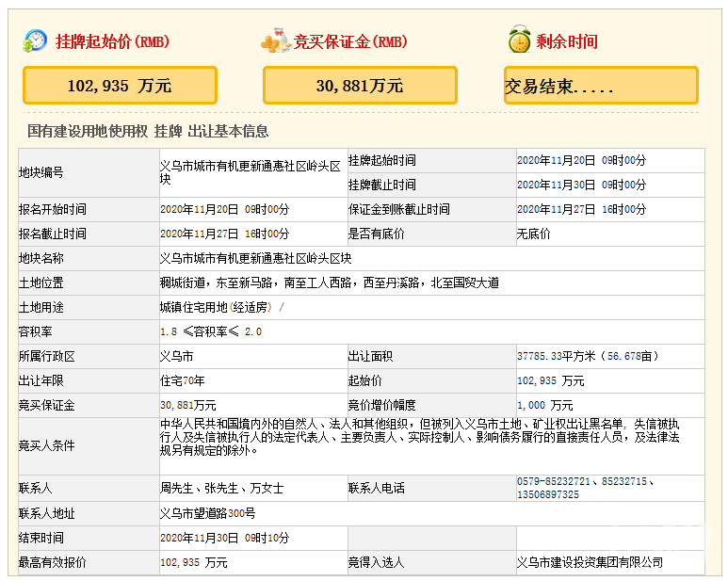Click the 竞价增价幅度 1,000 万元 value
The image size is (728, 581).
pyautogui.click(x=544, y=405)
